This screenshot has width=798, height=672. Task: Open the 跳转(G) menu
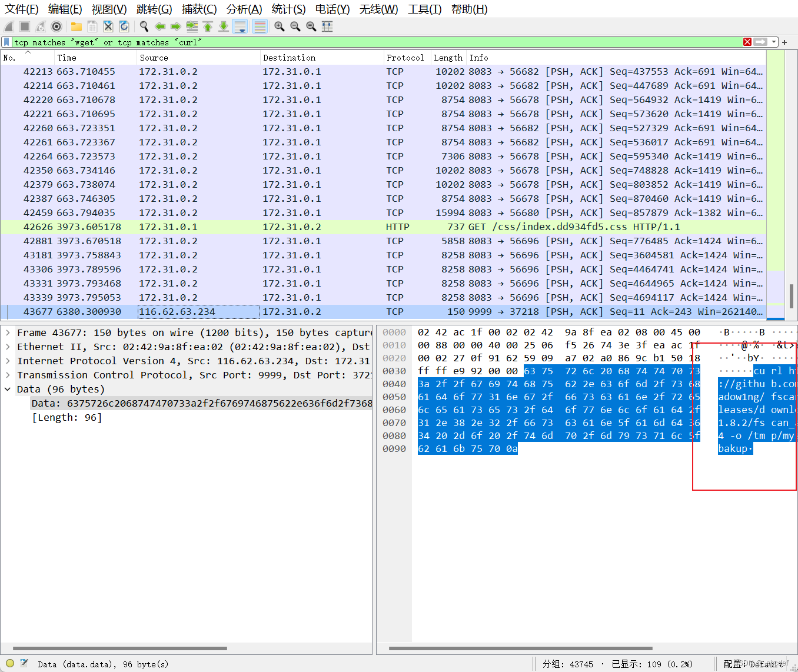point(154,9)
